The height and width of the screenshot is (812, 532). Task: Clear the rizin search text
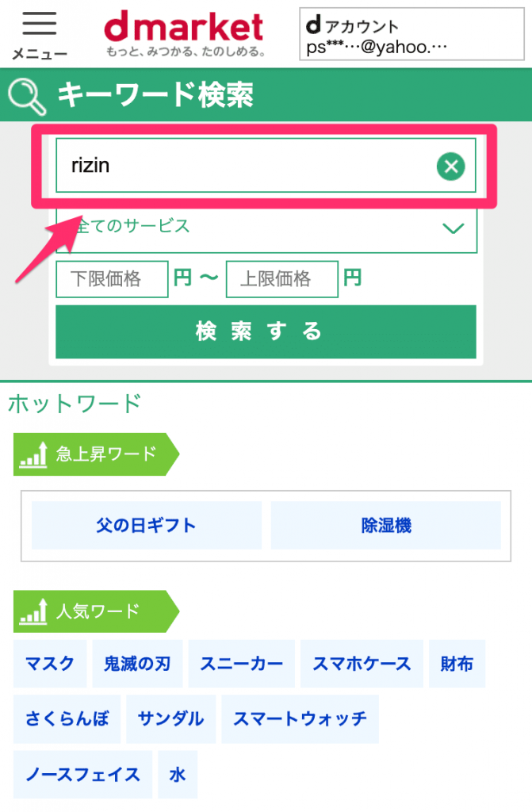point(451,167)
